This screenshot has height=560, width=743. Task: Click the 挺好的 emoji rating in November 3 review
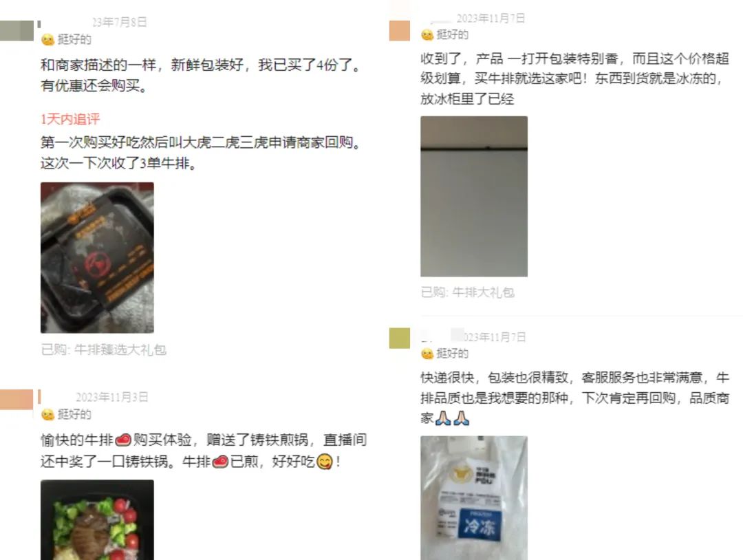tap(66, 415)
